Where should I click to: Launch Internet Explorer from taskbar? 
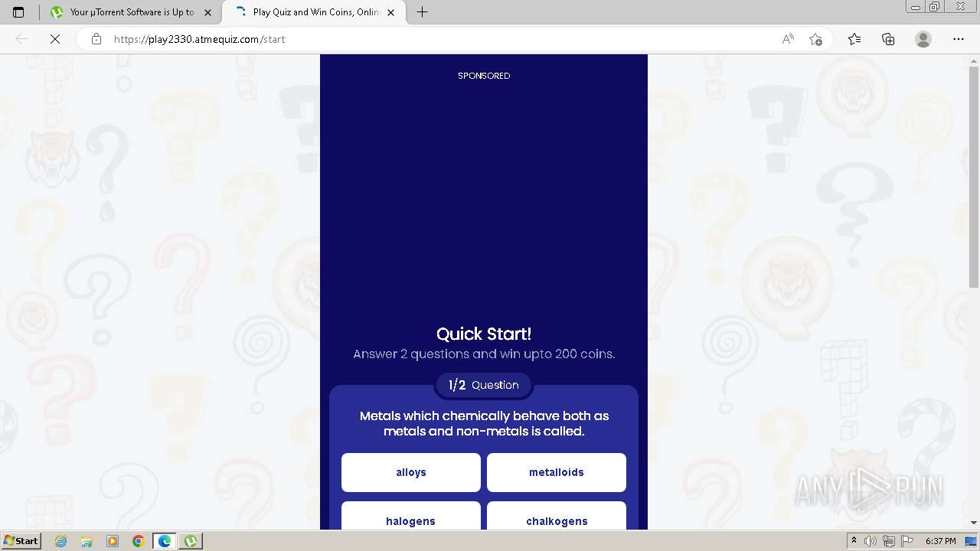click(x=60, y=541)
